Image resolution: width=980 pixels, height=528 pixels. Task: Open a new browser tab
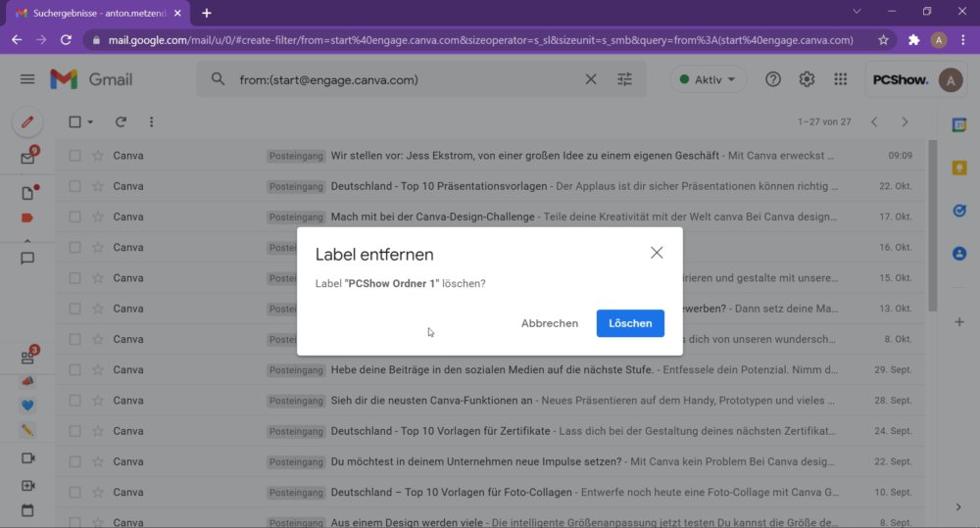tap(207, 13)
